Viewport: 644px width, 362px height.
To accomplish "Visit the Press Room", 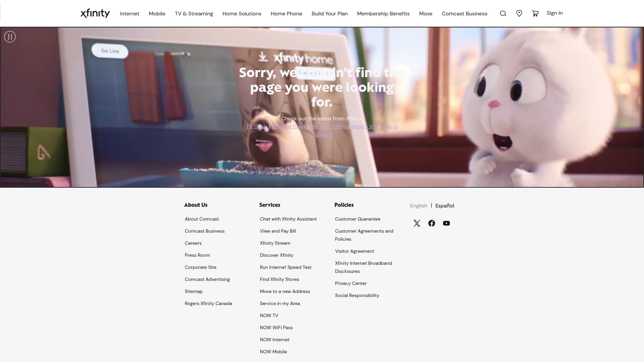I will pyautogui.click(x=198, y=255).
